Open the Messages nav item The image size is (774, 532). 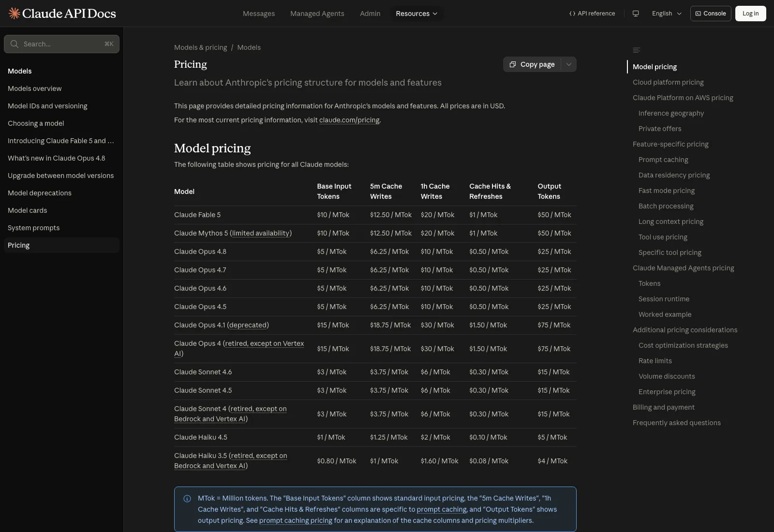tap(259, 14)
